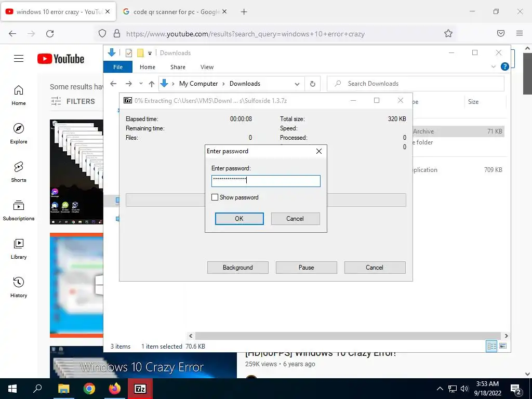
Task: Open YouTube Subscriptions in sidebar
Action: (x=19, y=211)
